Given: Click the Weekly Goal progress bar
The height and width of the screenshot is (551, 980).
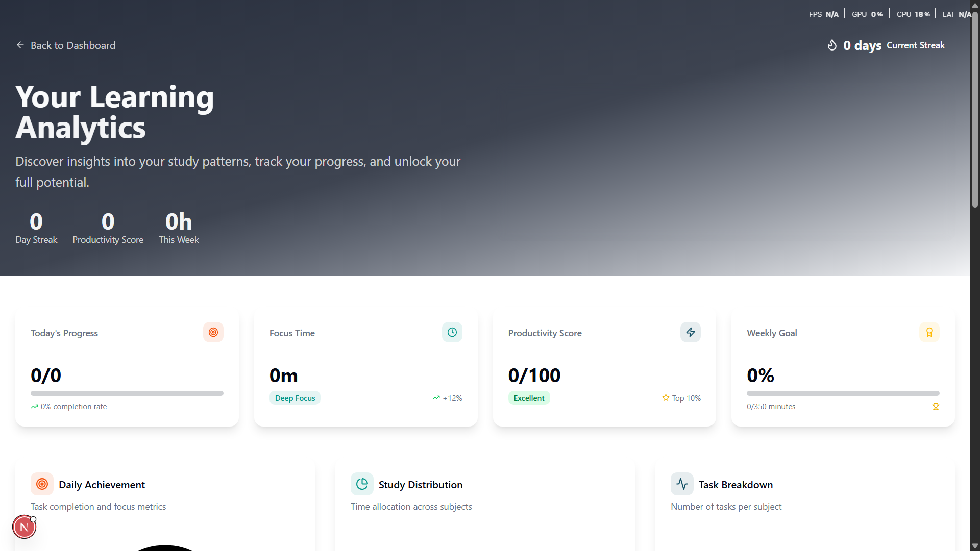Looking at the screenshot, I should (843, 393).
